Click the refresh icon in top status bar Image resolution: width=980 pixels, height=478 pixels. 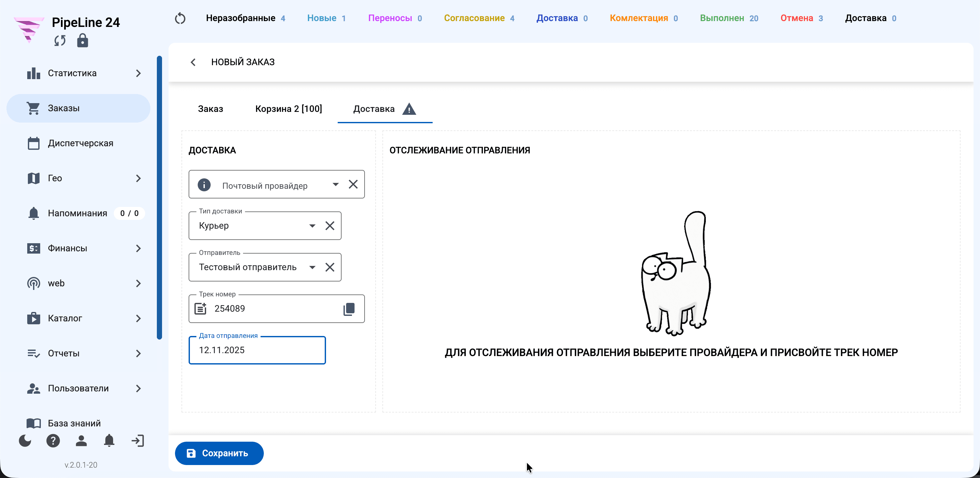click(x=180, y=18)
